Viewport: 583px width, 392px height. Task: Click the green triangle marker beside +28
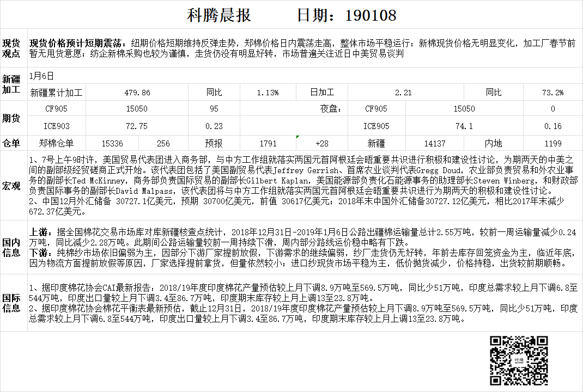[x=298, y=137]
